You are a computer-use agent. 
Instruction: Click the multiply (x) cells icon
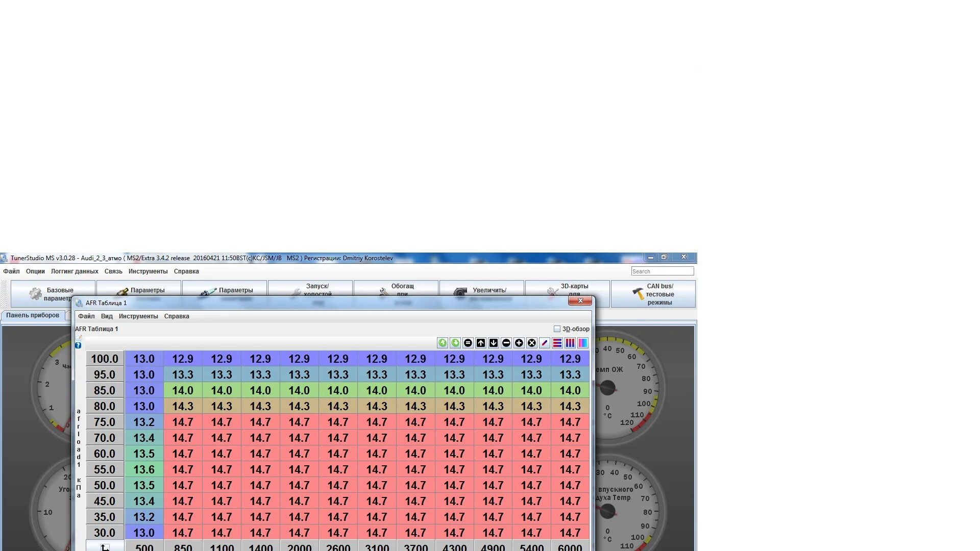[x=532, y=343]
